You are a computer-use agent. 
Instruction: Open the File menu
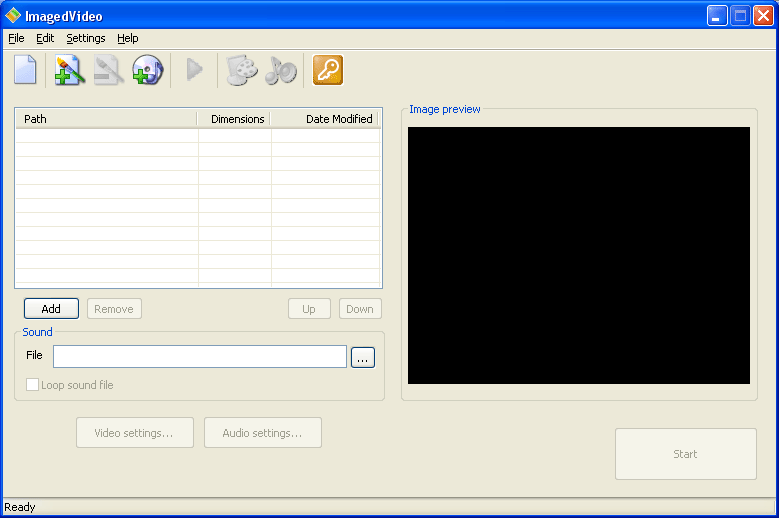click(x=16, y=38)
